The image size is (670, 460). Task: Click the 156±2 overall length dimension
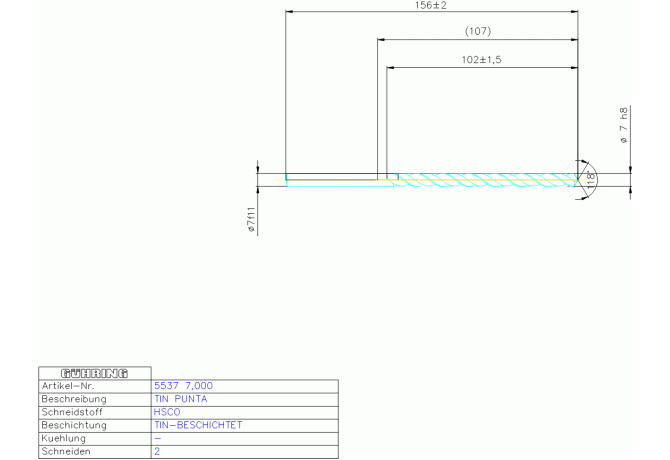click(430, 6)
